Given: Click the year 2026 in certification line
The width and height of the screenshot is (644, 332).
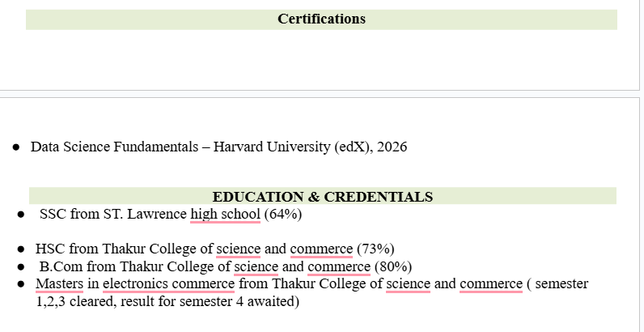Looking at the screenshot, I should 390,147.
